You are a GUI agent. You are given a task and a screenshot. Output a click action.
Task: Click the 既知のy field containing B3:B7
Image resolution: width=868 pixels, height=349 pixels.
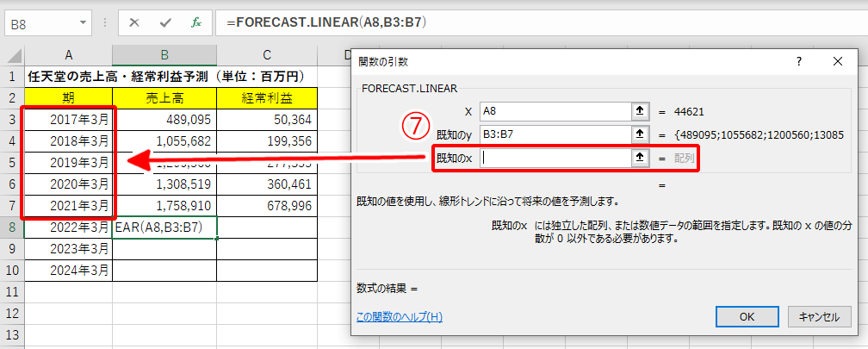coord(555,134)
